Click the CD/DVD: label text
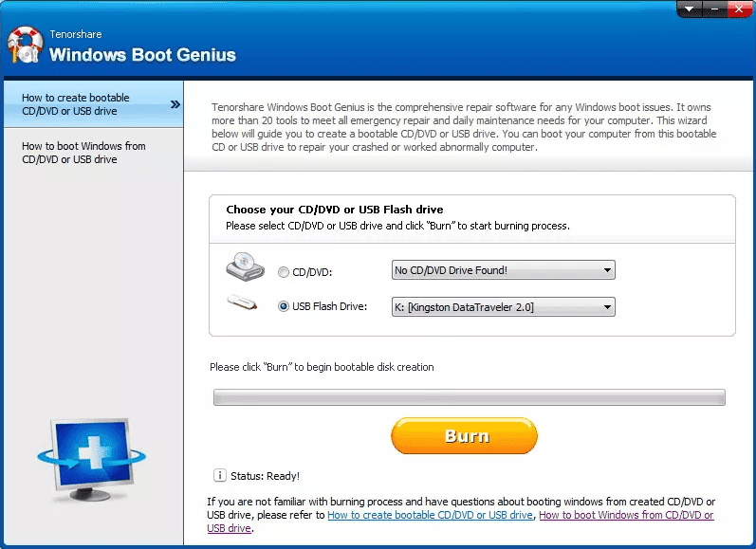Screen dimensions: 756x549 (312, 272)
